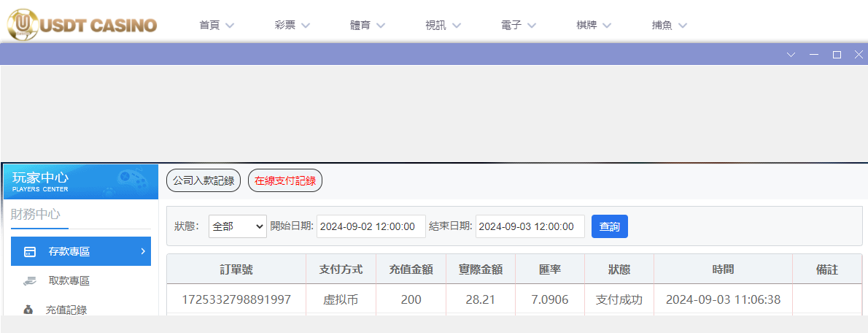Open the 狀態 dropdown set to 全部
Screen dimensions: 868x333
(238, 226)
